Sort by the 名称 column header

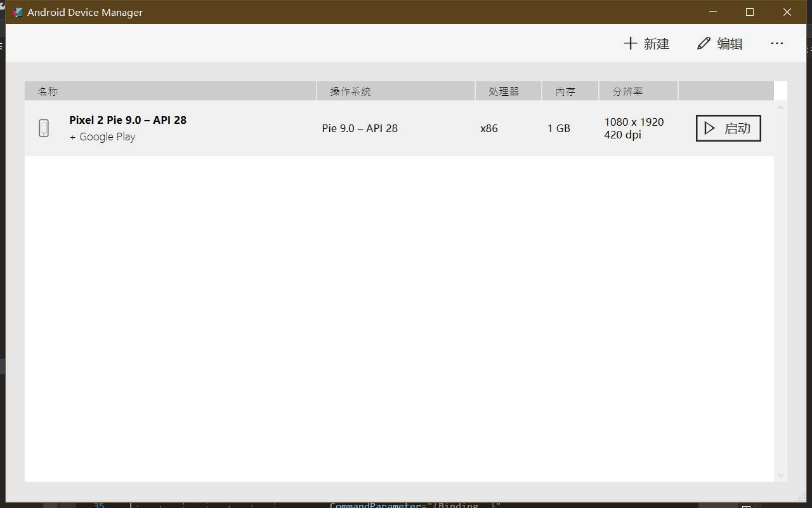(x=170, y=91)
